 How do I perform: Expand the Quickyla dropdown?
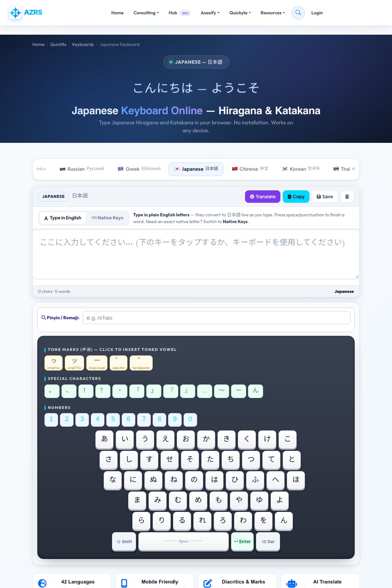[240, 13]
